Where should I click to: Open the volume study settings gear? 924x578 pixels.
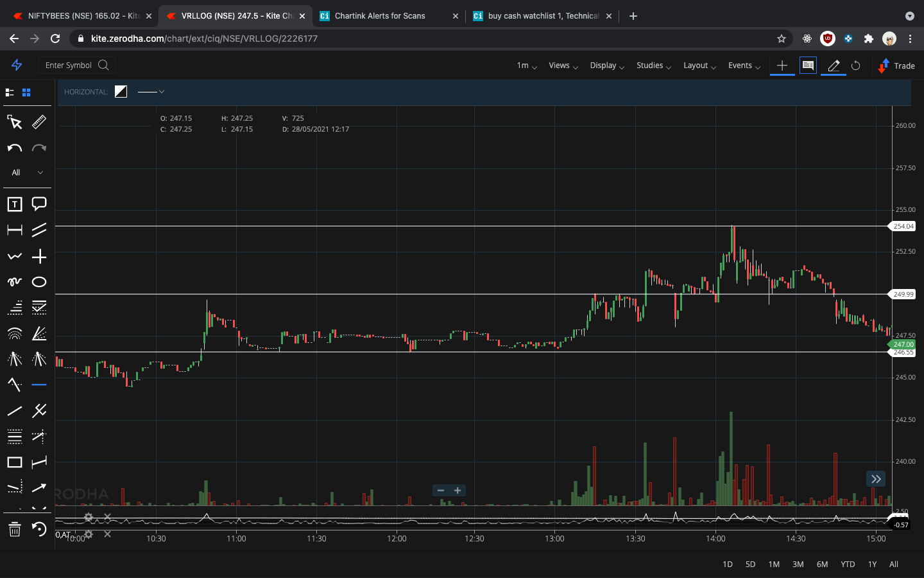click(x=89, y=518)
